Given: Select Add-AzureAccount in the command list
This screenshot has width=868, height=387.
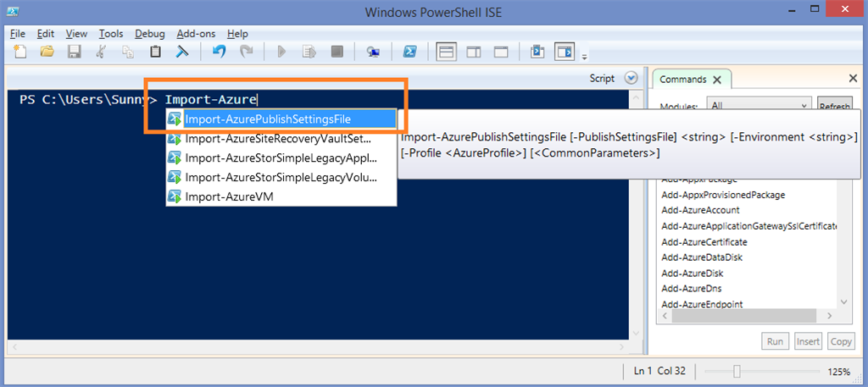Looking at the screenshot, I should (700, 210).
